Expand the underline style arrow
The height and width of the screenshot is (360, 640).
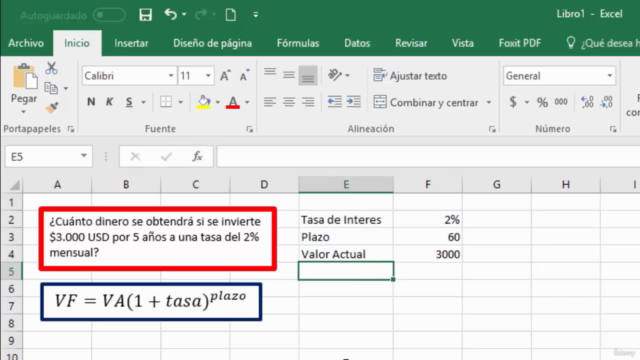tap(143, 102)
